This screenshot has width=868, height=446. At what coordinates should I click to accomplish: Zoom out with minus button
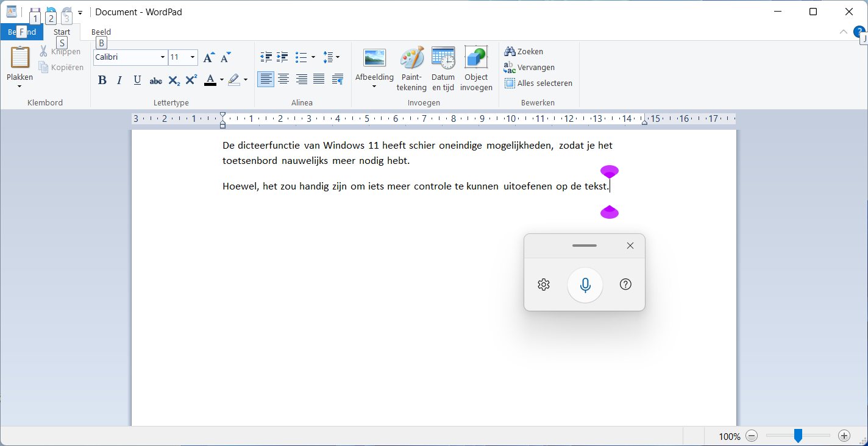pyautogui.click(x=752, y=436)
